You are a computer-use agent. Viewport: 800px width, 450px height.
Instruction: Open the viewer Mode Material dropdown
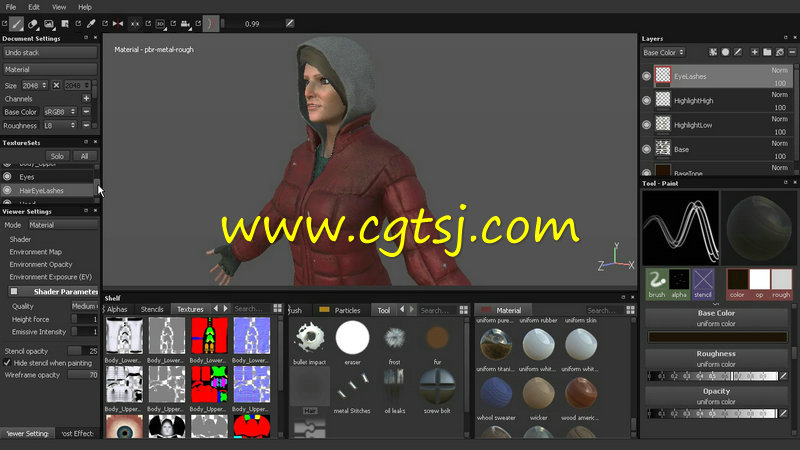coord(63,224)
